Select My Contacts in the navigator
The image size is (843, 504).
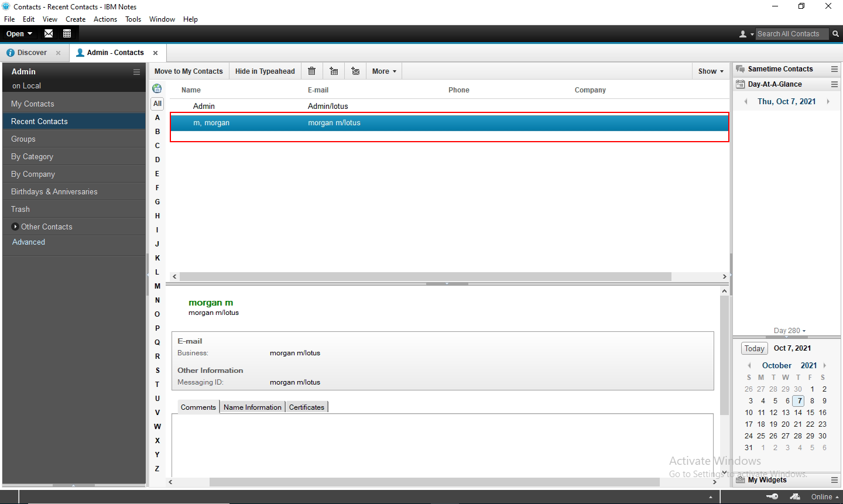pos(74,104)
